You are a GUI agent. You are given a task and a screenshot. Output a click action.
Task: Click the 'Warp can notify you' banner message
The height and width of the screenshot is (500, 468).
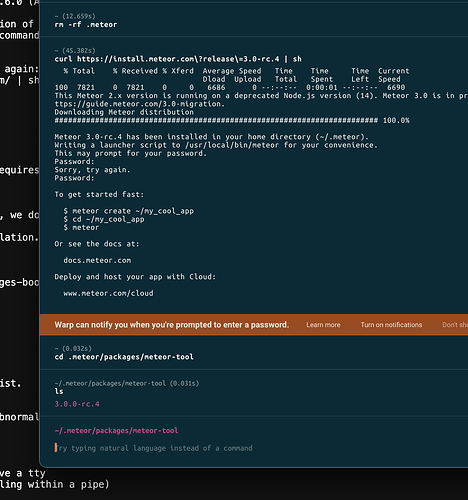tap(172, 325)
